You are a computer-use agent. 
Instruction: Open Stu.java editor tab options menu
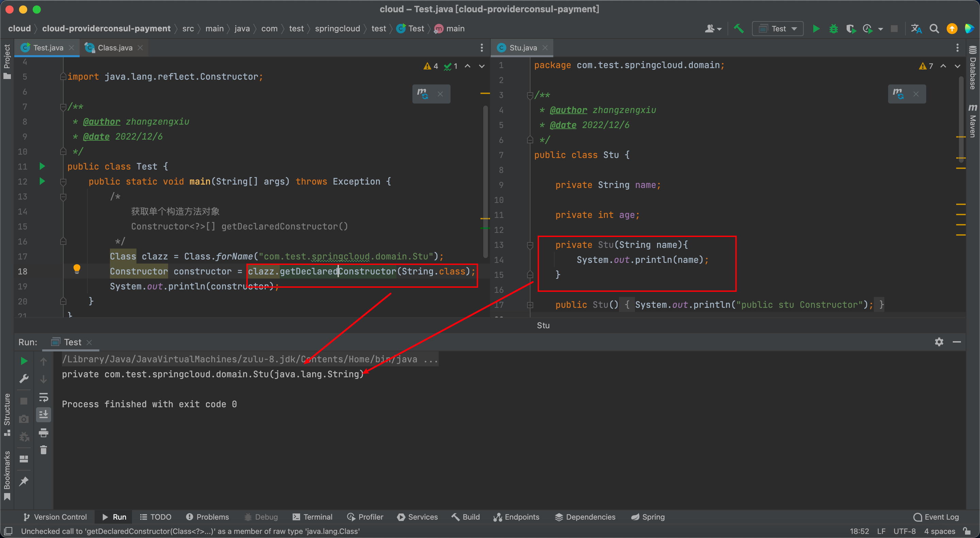click(x=957, y=48)
